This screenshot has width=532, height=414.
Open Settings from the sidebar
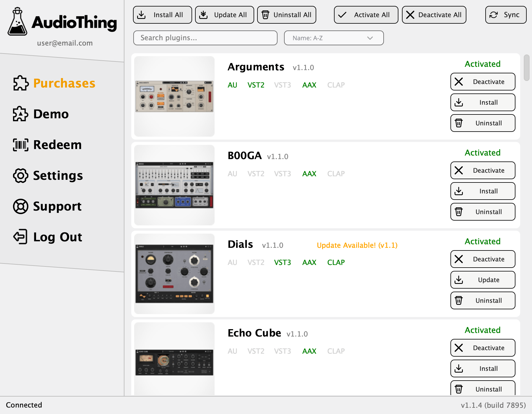click(48, 175)
